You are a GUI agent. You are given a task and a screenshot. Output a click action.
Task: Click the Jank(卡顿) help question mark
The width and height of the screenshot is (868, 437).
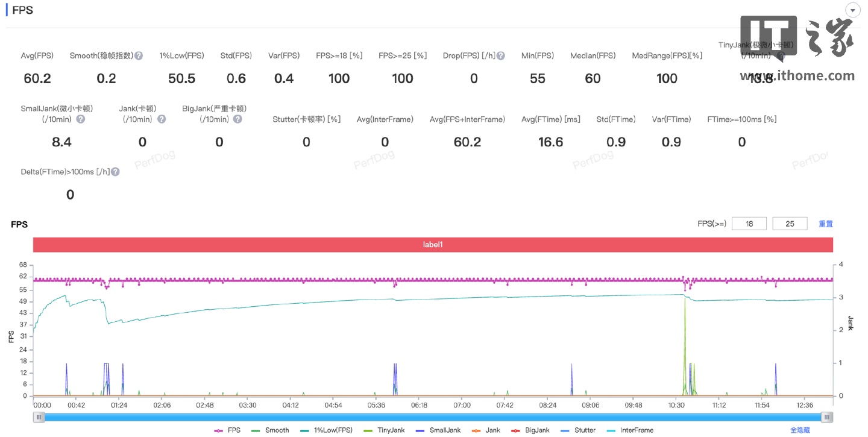(162, 119)
